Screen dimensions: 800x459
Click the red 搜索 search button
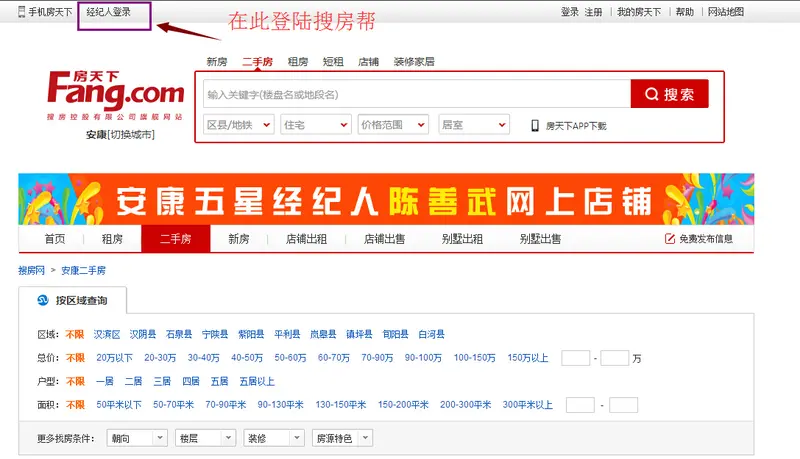tap(669, 94)
